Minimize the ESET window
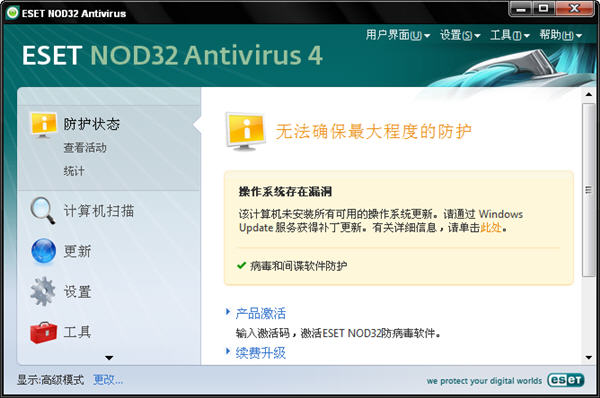This screenshot has height=398, width=600. [x=521, y=9]
